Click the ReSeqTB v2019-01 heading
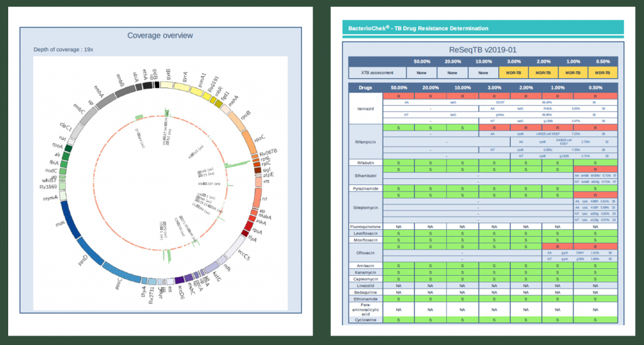This screenshot has height=345, width=644. [x=482, y=49]
